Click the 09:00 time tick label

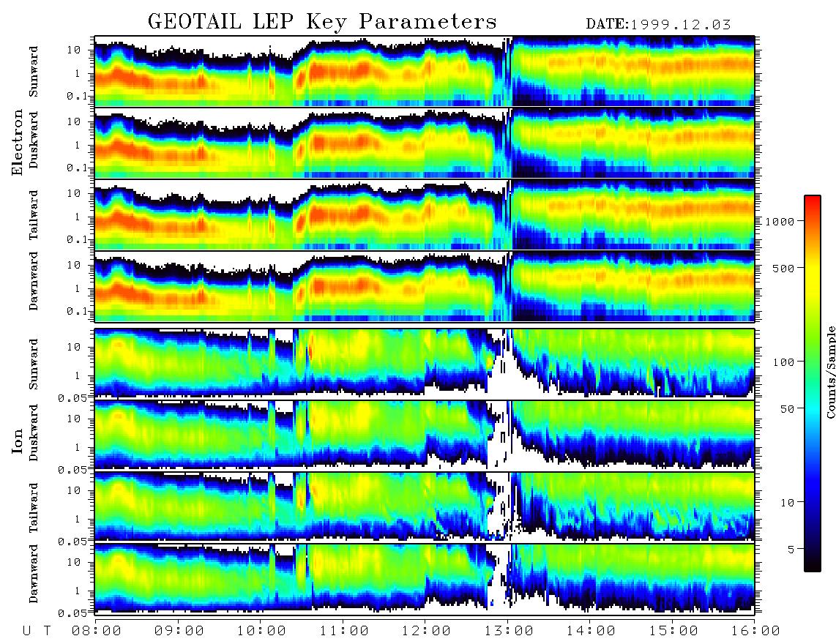point(179,631)
